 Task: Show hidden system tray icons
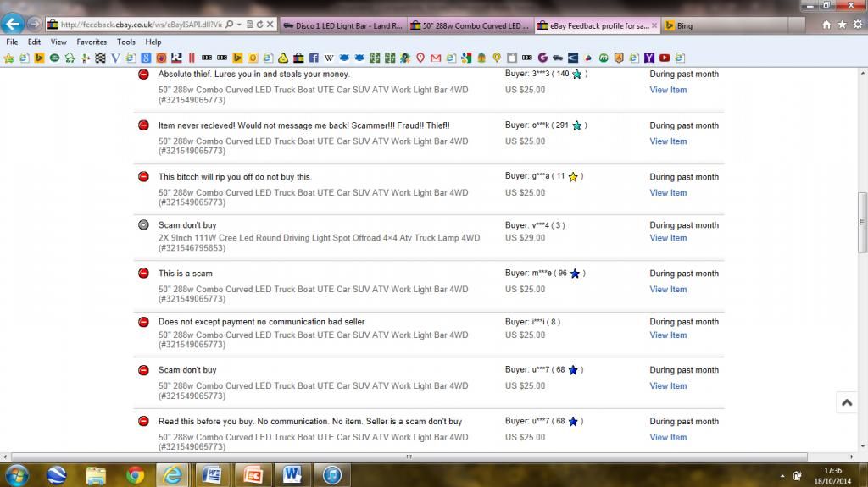click(x=782, y=476)
